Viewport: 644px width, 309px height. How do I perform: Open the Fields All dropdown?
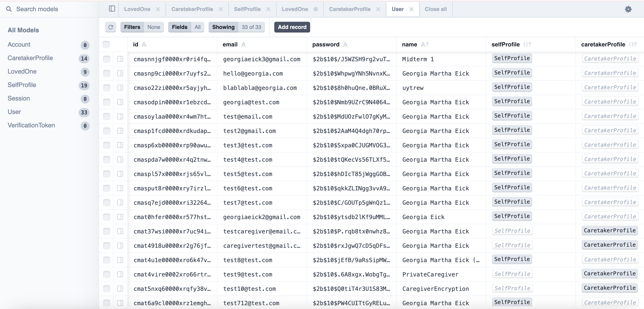pyautogui.click(x=186, y=27)
